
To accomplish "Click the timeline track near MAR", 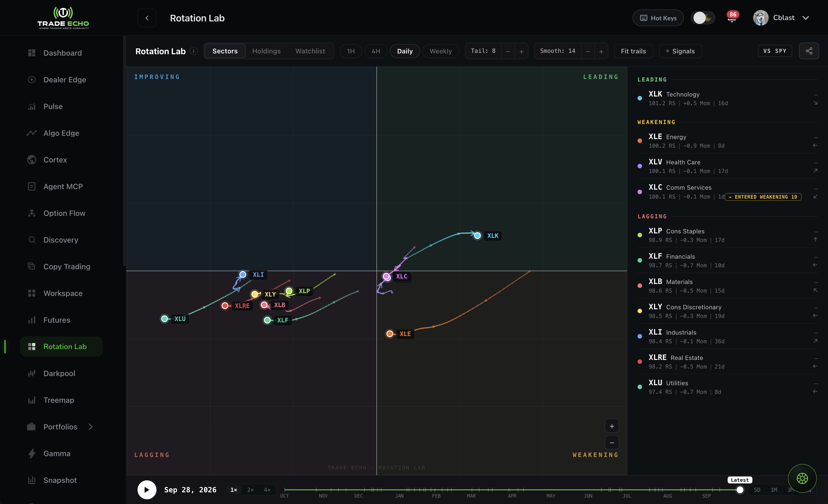I will [471, 490].
